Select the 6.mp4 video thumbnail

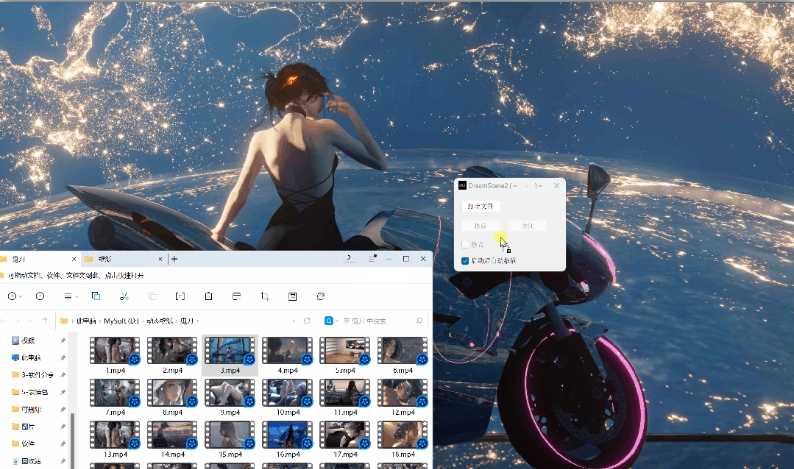(x=403, y=350)
